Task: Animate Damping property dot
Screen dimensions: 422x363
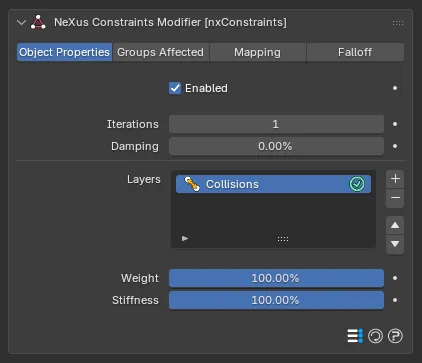Action: point(395,146)
